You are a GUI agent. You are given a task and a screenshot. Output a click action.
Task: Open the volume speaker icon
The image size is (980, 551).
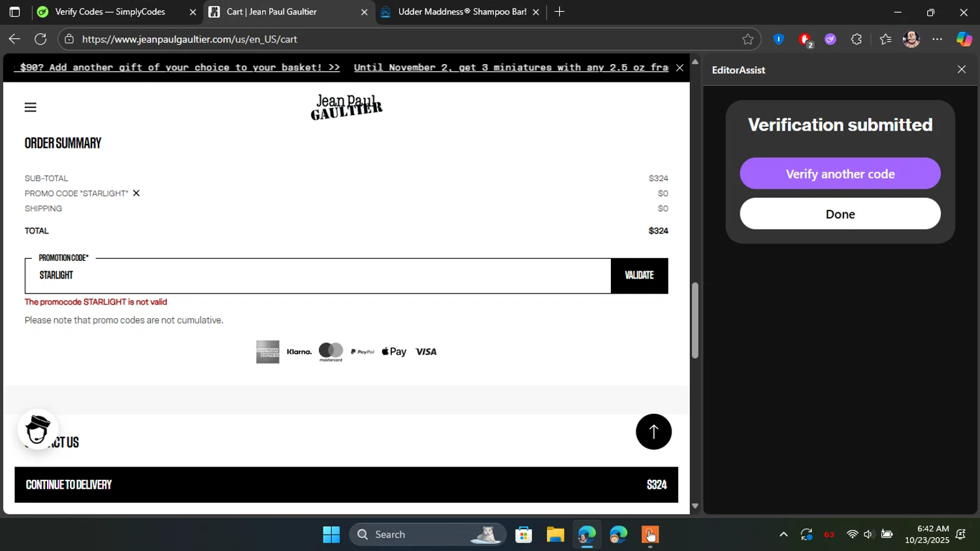point(868,535)
